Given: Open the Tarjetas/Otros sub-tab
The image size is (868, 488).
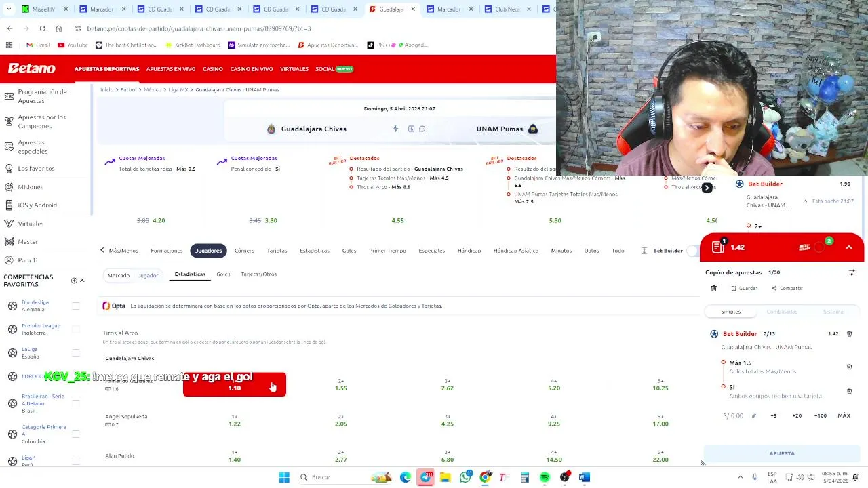Looking at the screenshot, I should [258, 274].
